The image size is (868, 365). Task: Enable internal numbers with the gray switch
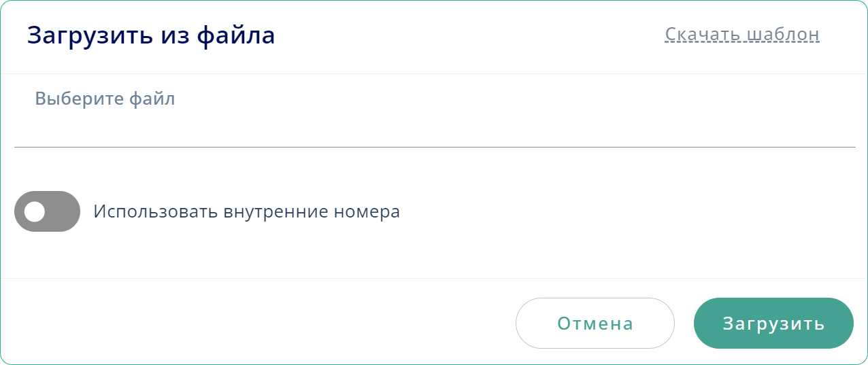point(47,211)
